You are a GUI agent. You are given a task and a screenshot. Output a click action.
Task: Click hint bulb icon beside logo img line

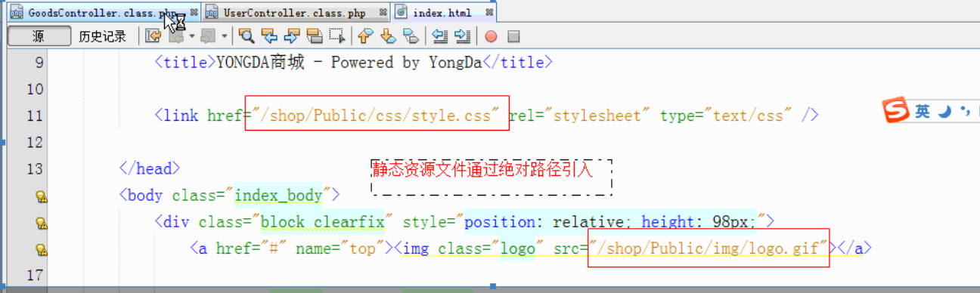(x=42, y=250)
